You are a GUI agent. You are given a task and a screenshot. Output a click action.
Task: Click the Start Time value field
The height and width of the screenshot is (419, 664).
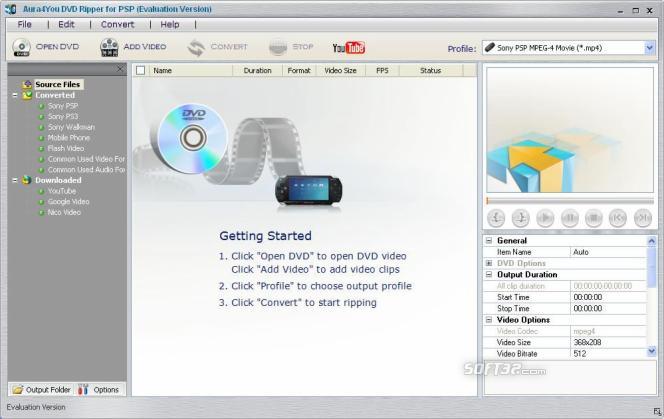[x=608, y=297]
